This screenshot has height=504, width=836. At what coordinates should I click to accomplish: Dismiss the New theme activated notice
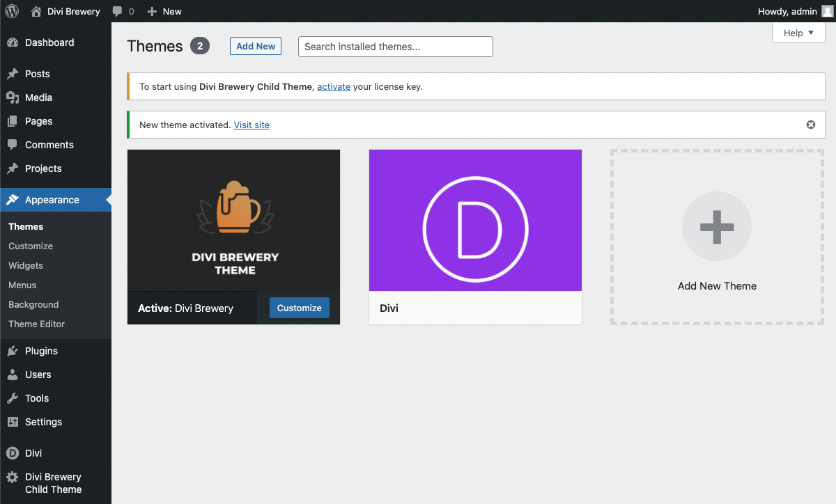811,125
